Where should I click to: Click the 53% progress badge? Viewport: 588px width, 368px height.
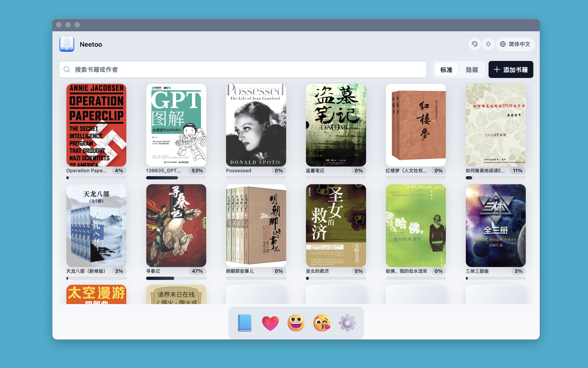click(x=197, y=171)
